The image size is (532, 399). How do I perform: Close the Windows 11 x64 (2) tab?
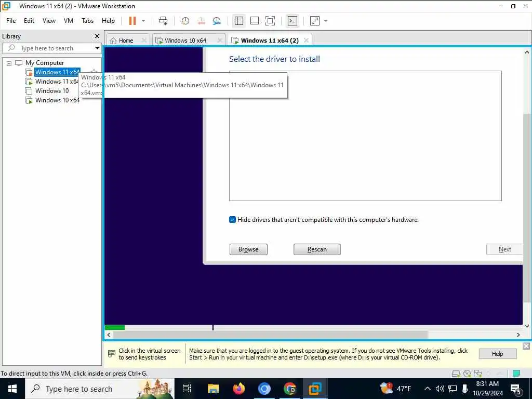click(307, 41)
